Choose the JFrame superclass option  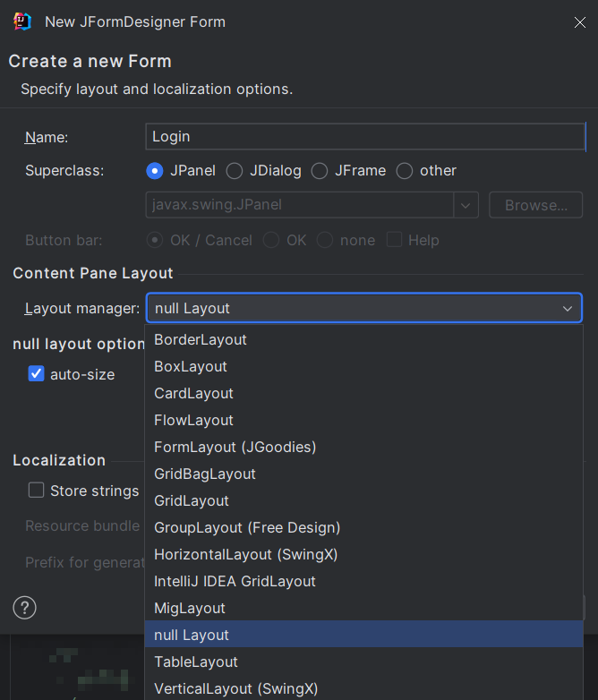pos(320,170)
